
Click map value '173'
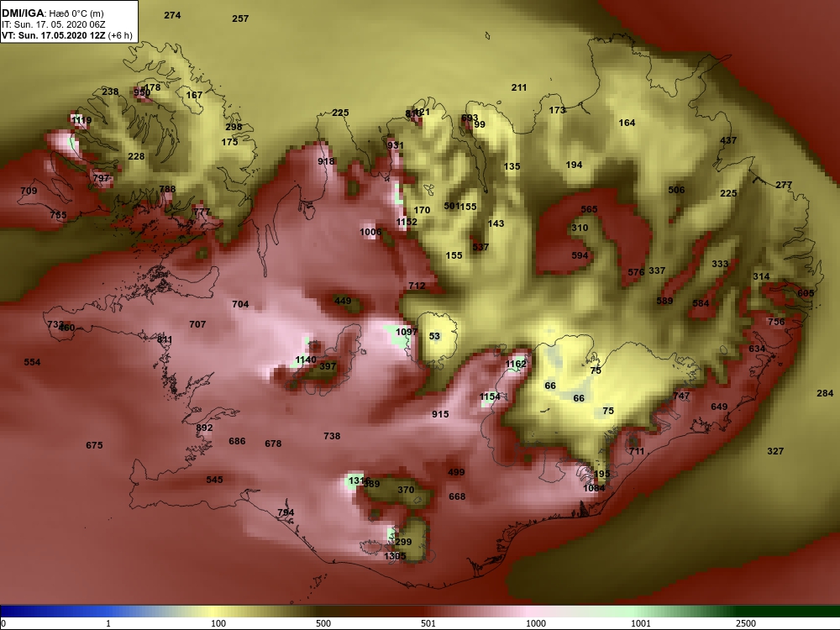pyautogui.click(x=557, y=110)
